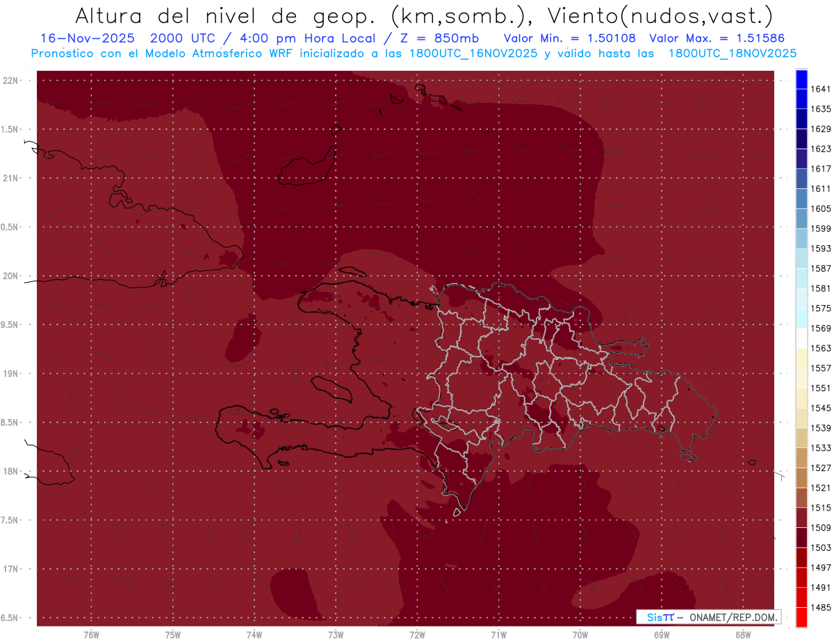Screen dimensions: 834x644
Task: Click the legend value "1497"
Action: tap(821, 567)
